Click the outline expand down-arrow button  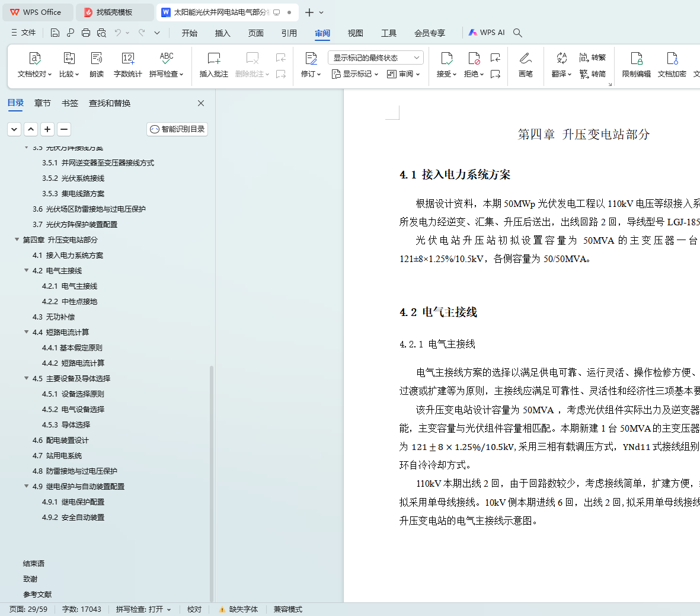coord(14,129)
